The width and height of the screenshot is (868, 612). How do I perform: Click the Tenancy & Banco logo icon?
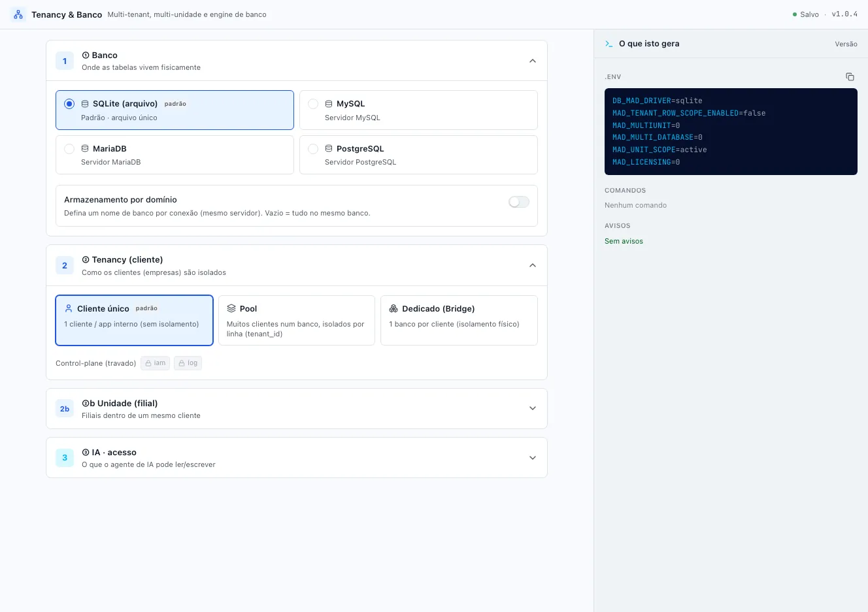(18, 14)
